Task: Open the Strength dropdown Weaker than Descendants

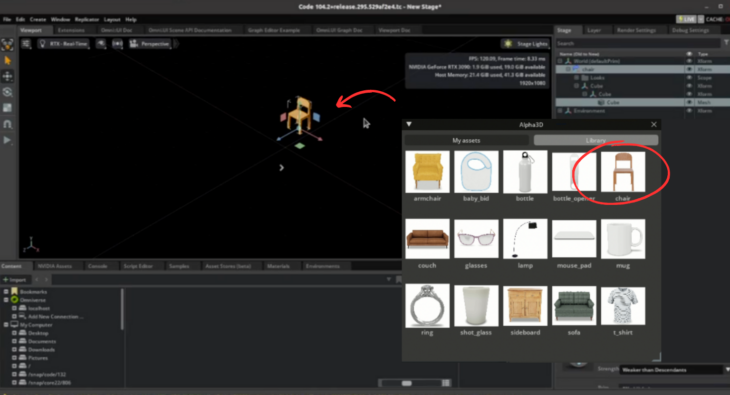Action: click(x=675, y=369)
